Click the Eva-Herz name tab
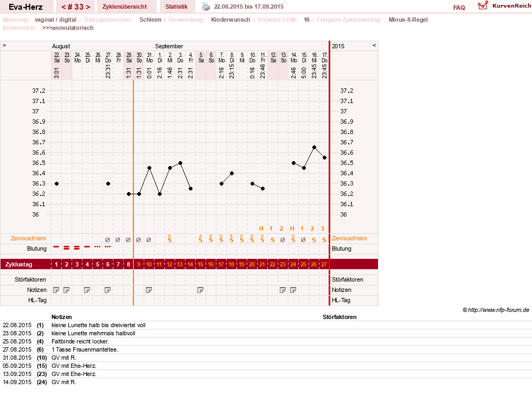Image resolution: width=532 pixels, height=414 pixels. point(26,7)
